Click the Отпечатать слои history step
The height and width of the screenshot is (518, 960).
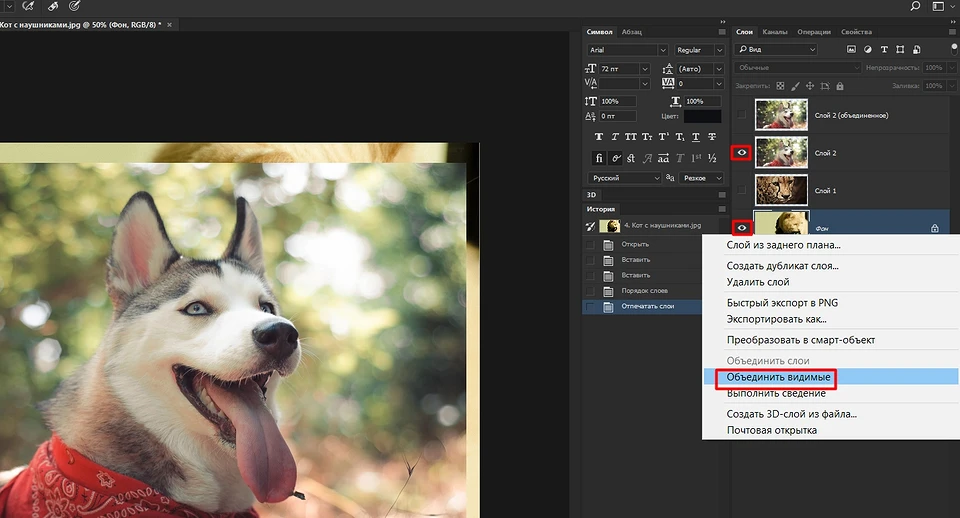tap(650, 306)
